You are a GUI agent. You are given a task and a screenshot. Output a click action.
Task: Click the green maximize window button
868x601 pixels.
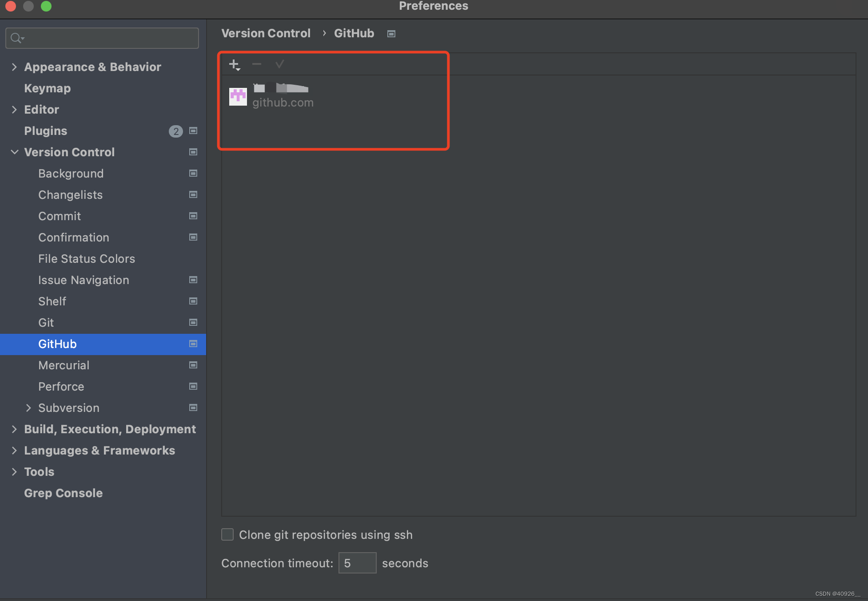click(46, 6)
